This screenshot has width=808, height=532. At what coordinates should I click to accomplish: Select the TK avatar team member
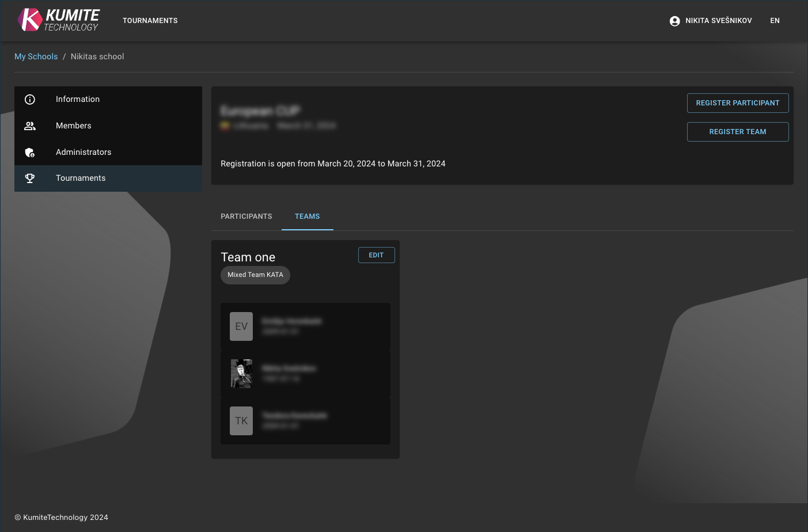pyautogui.click(x=241, y=421)
